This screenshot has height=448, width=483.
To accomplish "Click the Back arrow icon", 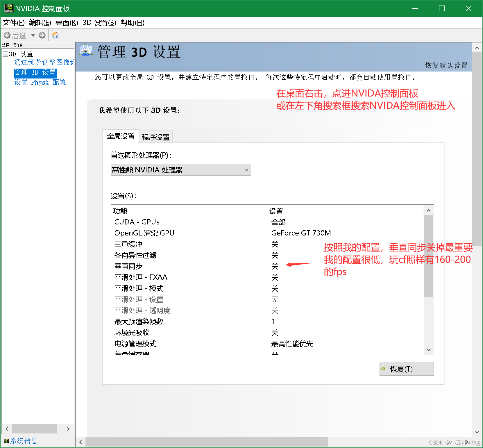I will point(7,35).
